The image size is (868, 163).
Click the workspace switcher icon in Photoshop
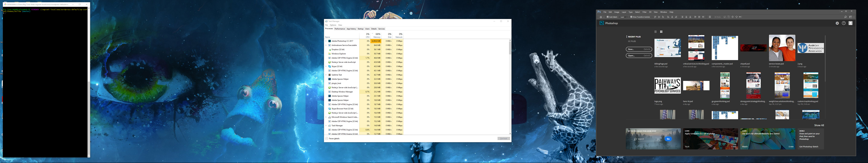click(851, 17)
